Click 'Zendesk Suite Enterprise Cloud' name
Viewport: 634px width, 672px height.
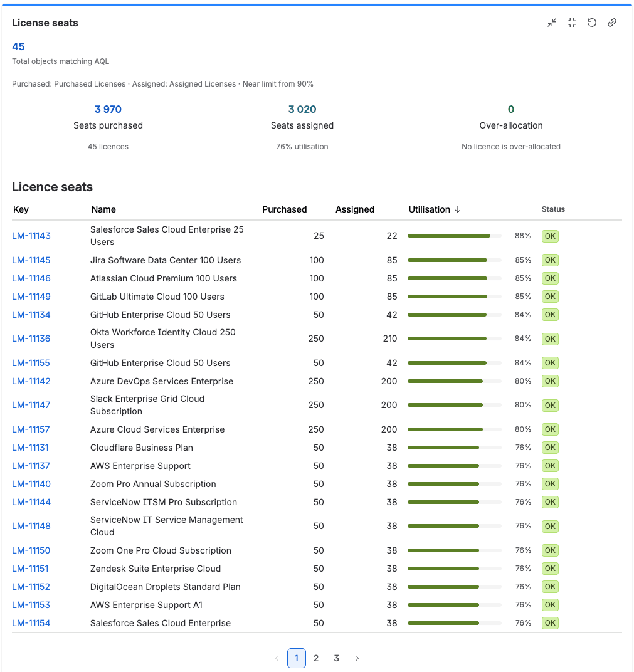156,569
